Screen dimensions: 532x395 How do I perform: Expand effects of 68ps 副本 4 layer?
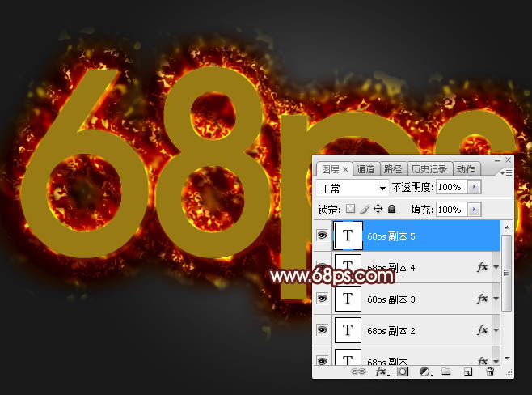coord(496,267)
